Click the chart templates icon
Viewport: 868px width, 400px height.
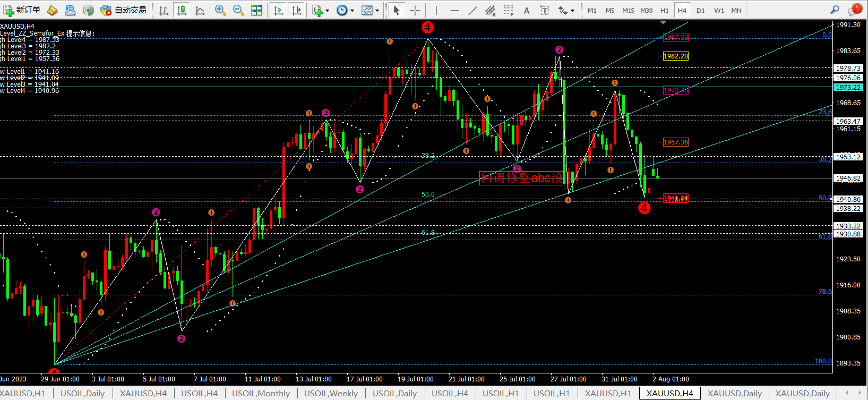coord(367,10)
